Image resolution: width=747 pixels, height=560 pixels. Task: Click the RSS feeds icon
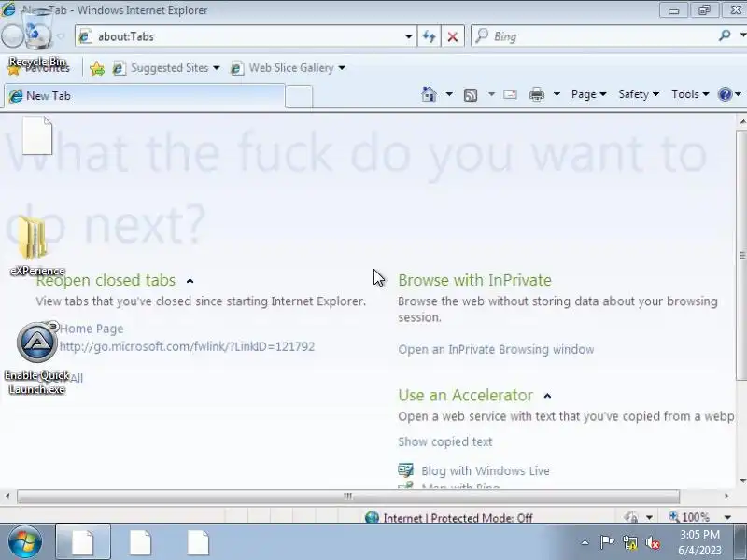(471, 95)
